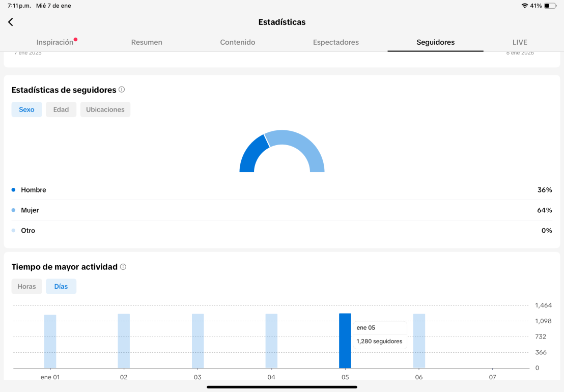The image size is (564, 392).
Task: Tap the 732 axis value
Action: (541, 337)
